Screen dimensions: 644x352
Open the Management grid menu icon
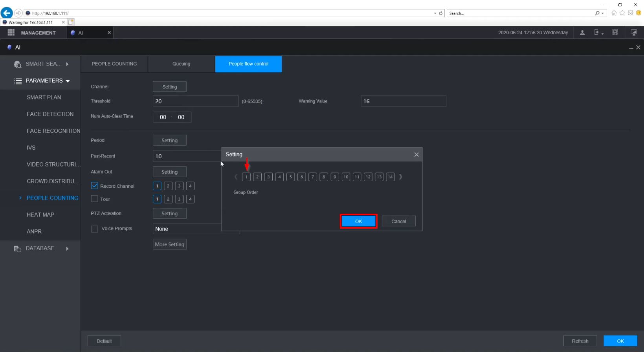11,33
